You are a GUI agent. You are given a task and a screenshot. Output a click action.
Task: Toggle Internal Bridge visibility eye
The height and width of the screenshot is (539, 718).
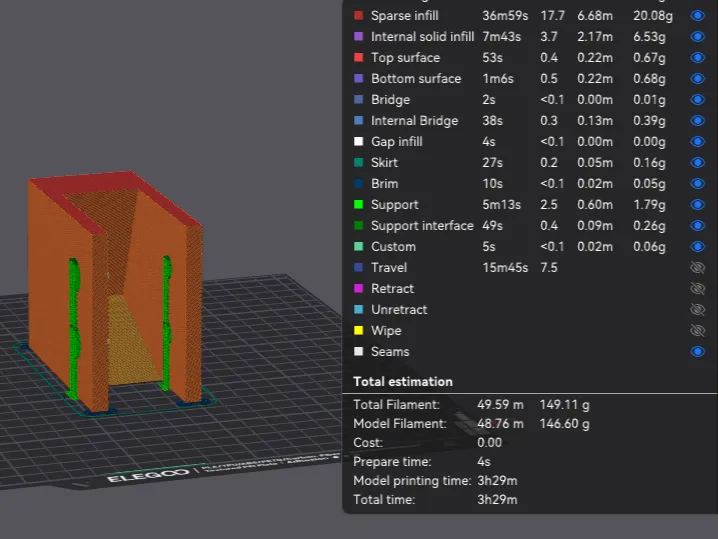pos(697,121)
